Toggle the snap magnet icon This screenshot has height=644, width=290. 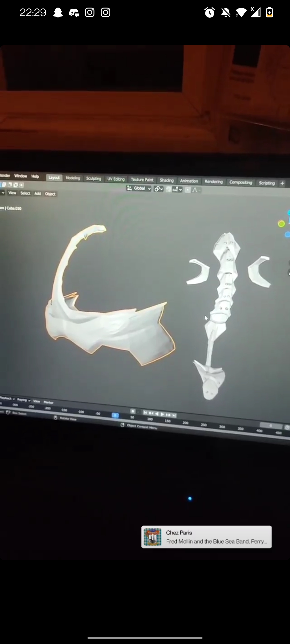click(x=168, y=189)
